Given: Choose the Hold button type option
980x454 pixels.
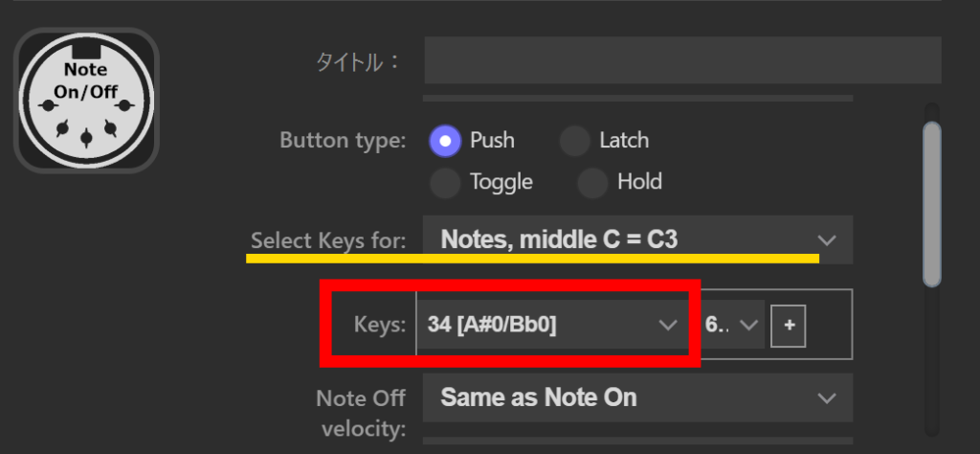Looking at the screenshot, I should [x=592, y=181].
